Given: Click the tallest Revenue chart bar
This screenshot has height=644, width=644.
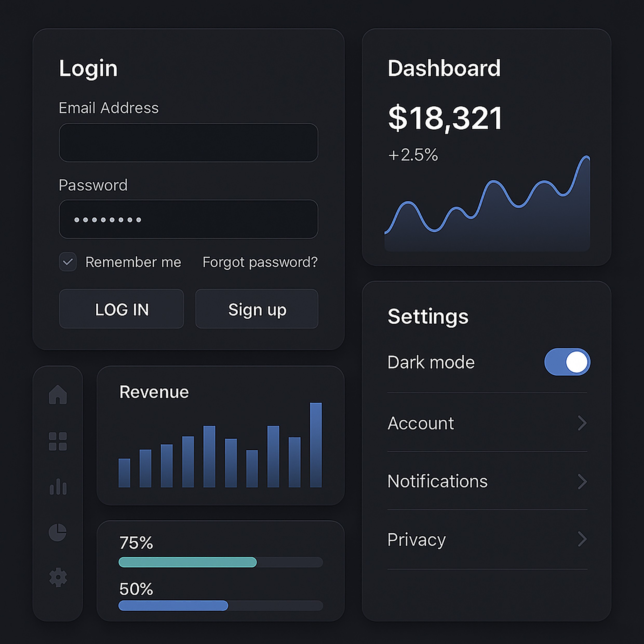Looking at the screenshot, I should click(316, 445).
